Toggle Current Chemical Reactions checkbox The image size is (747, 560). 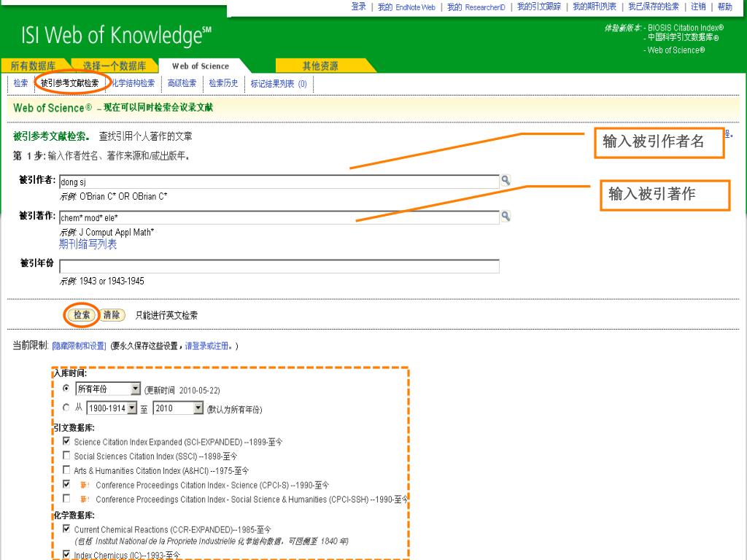point(66,529)
